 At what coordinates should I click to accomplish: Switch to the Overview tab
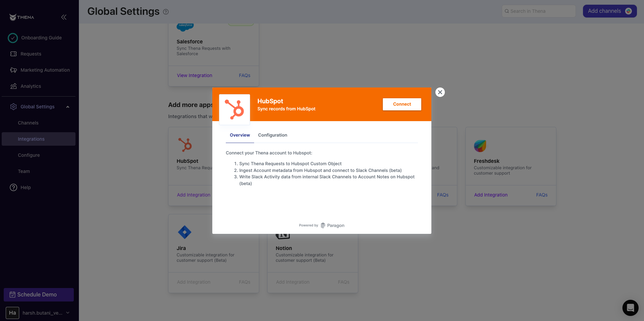point(240,135)
